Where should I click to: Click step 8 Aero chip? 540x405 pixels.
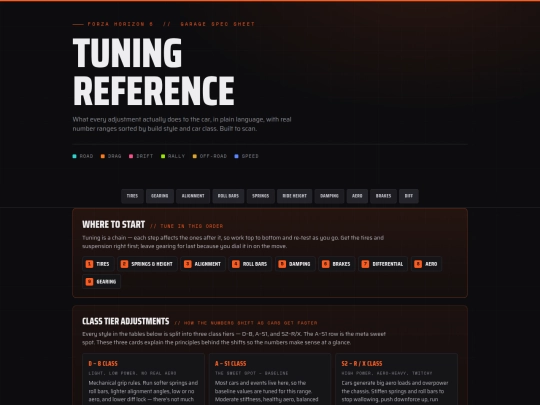point(426,264)
